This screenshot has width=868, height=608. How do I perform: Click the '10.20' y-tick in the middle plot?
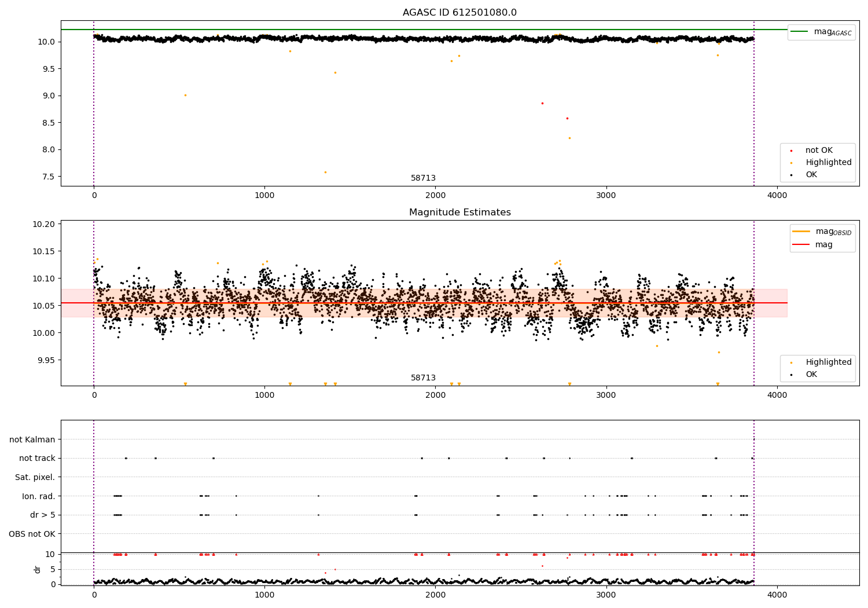click(44, 225)
